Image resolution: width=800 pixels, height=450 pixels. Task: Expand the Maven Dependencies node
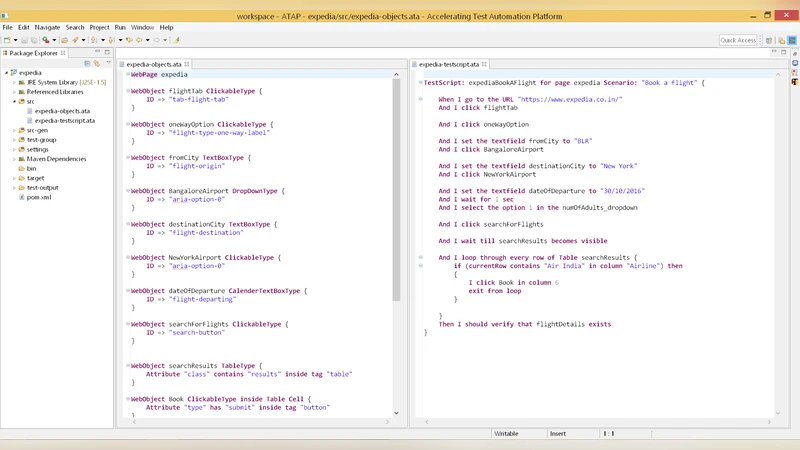pos(14,159)
